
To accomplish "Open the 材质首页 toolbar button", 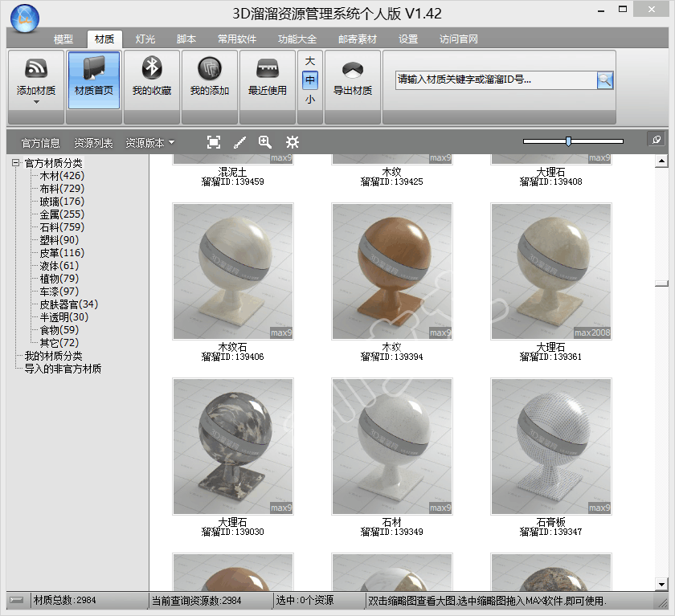I will [94, 80].
